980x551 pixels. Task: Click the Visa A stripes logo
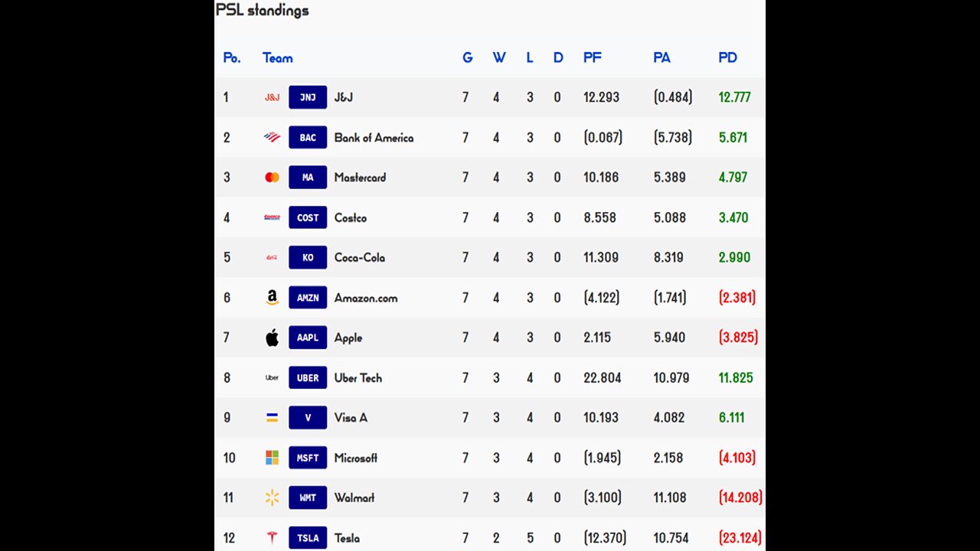272,417
